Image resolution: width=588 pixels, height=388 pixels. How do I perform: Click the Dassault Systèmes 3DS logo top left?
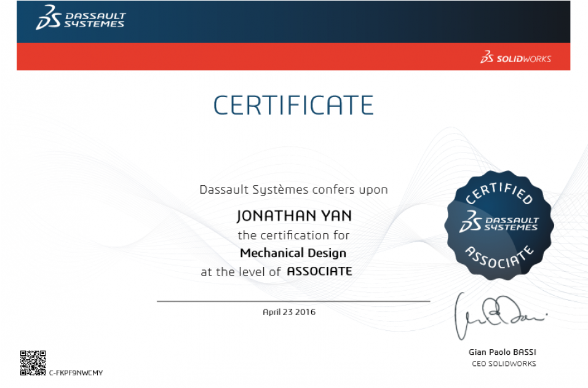pyautogui.click(x=80, y=18)
